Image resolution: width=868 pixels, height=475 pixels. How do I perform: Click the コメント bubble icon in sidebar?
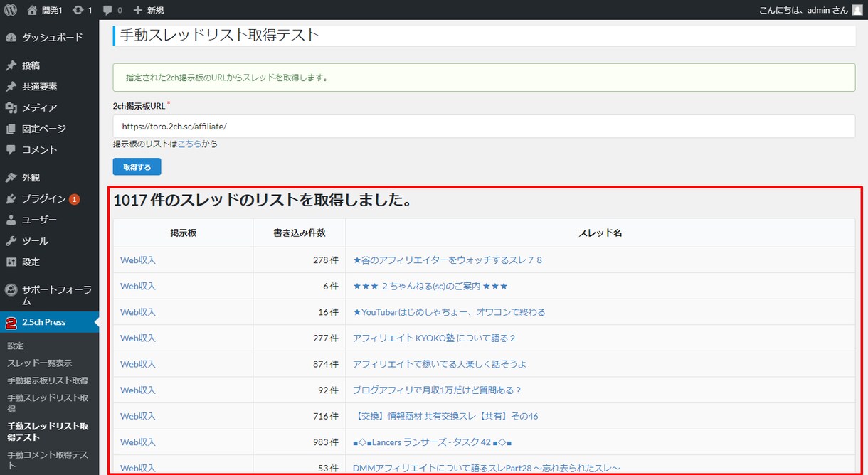pos(11,150)
